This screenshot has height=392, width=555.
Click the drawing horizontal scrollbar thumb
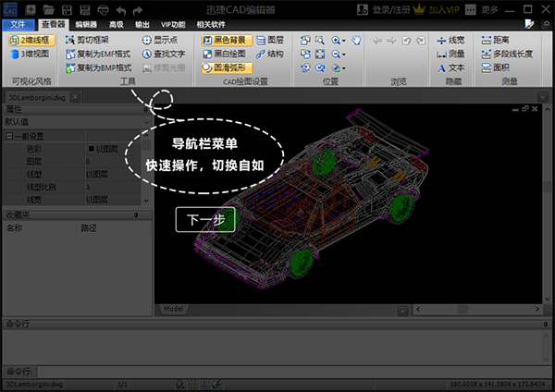coord(462,309)
